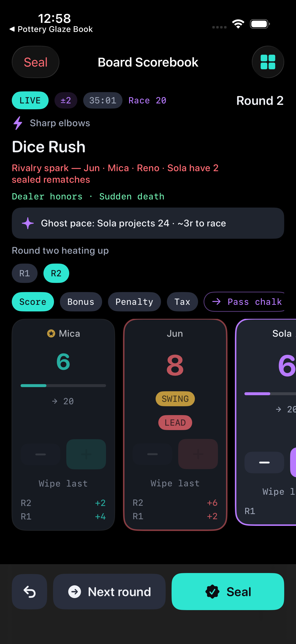The height and width of the screenshot is (644, 296).
Task: Tap the Race 20 target label
Action: (x=147, y=100)
